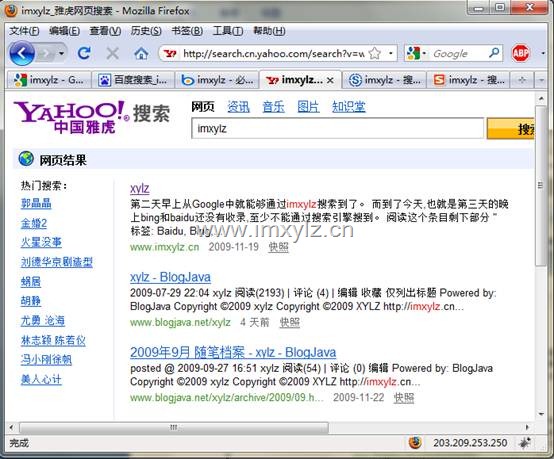
Task: Open the Adblock Plus ABP icon
Action: point(520,53)
